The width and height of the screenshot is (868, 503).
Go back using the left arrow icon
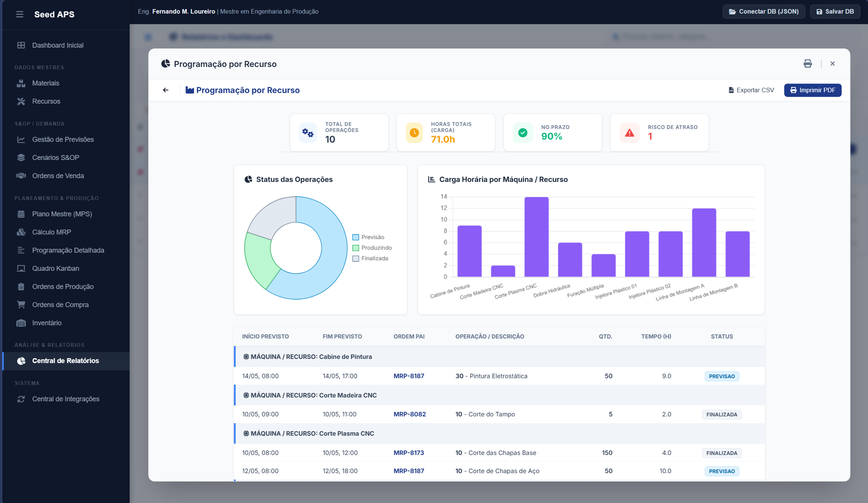(x=166, y=90)
